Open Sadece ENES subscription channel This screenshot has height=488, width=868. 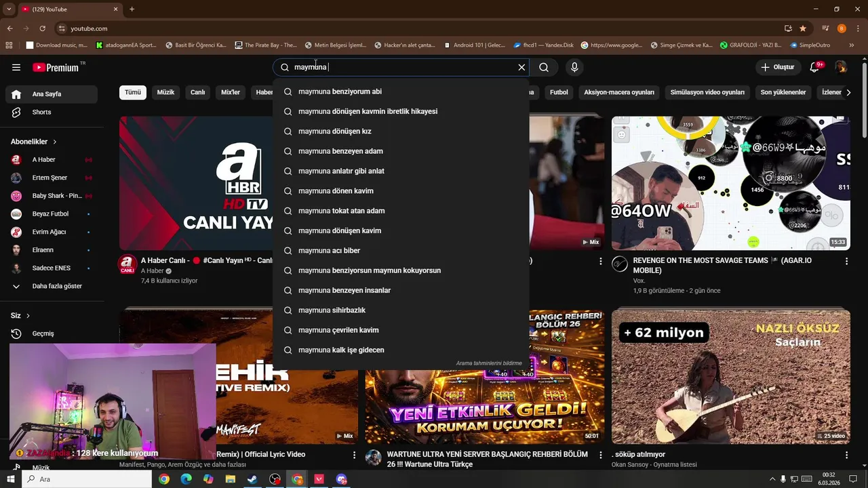click(52, 268)
